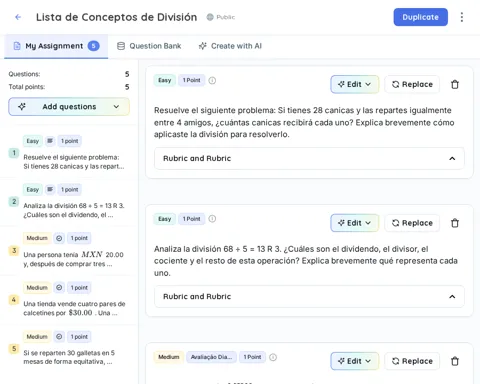
Task: Open the Edit dropdown on the Medium question card
Action: point(354,361)
